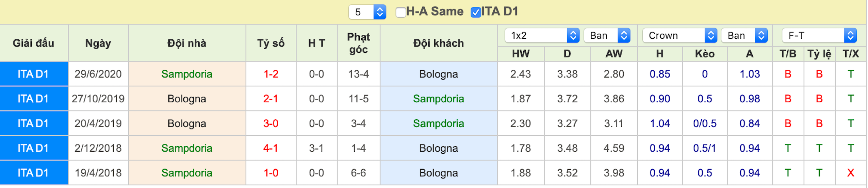Expand the 1x2 odds type dropdown

542,35
